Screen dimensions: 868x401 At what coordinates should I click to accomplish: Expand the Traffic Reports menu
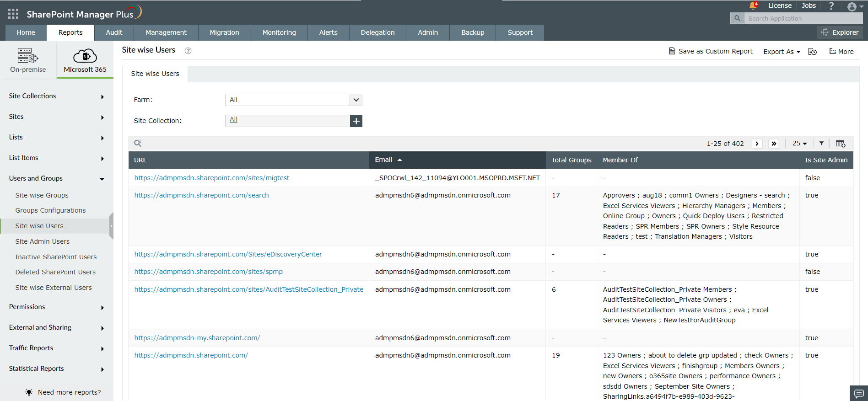57,348
